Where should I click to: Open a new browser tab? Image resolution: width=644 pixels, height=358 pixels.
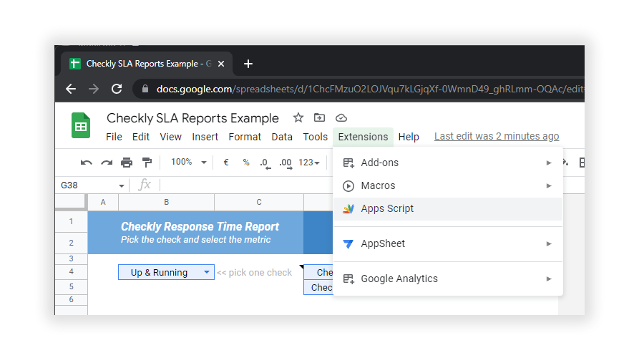point(248,64)
